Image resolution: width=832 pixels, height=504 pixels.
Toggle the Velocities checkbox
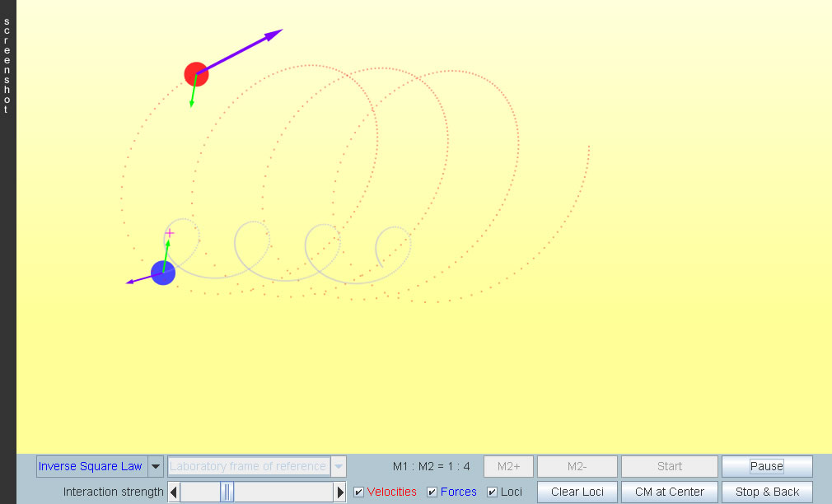359,492
